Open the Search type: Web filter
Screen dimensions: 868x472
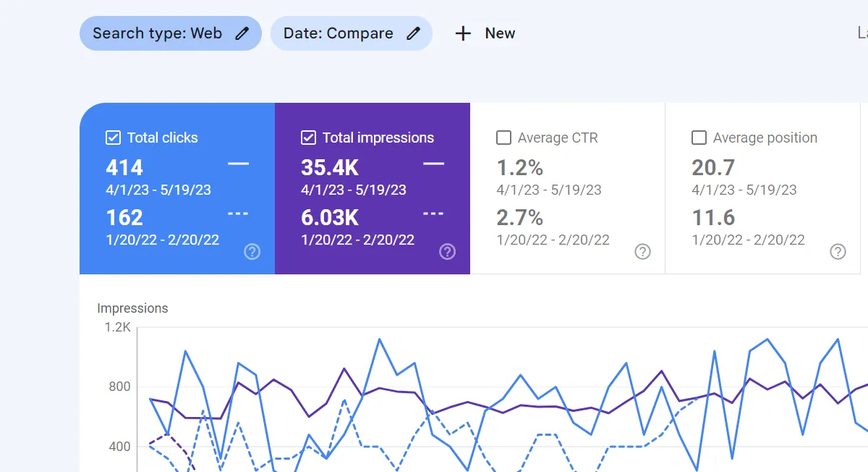click(171, 33)
